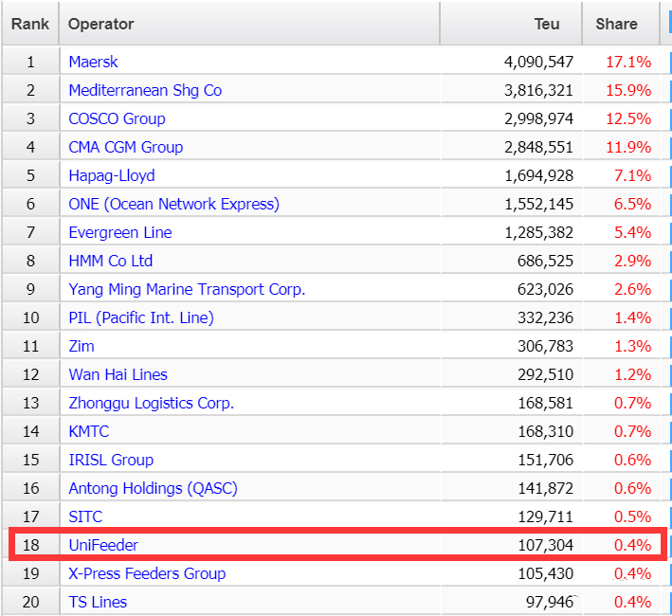The image size is (672, 616).
Task: Select Teu value 1,285,382
Action: 538,232
